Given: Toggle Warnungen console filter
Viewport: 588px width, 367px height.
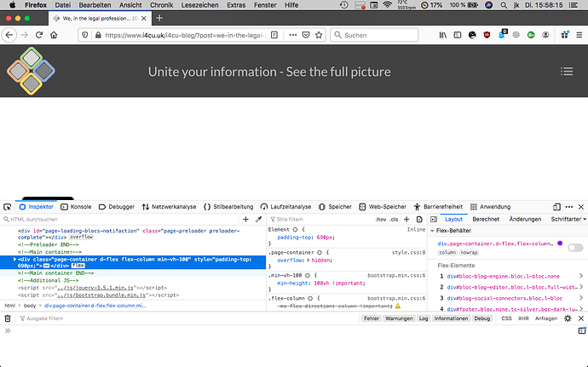Looking at the screenshot, I should (x=399, y=318).
